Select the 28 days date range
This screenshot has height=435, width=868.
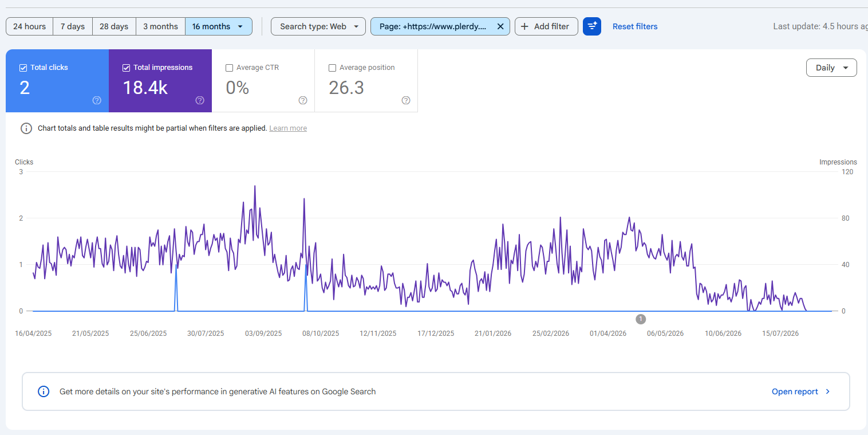click(x=114, y=26)
